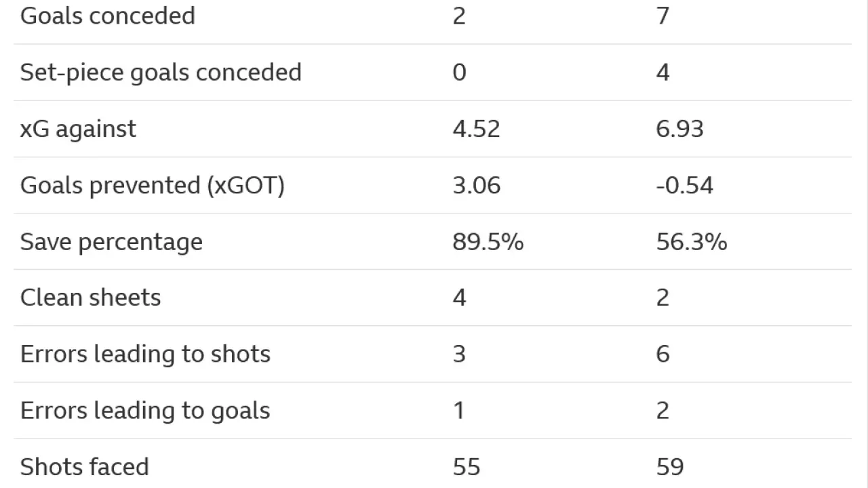Click the 3.06 goals prevented value
This screenshot has height=488, width=868.
point(476,185)
